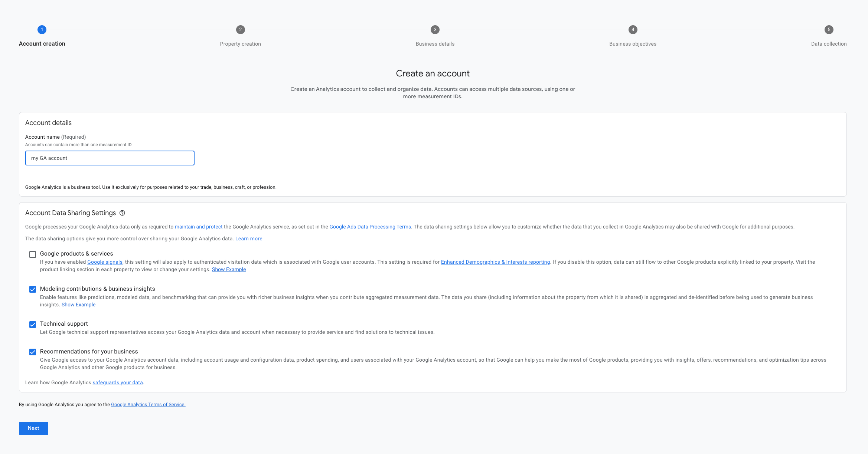Click the step 5 Data collection circle

click(828, 30)
